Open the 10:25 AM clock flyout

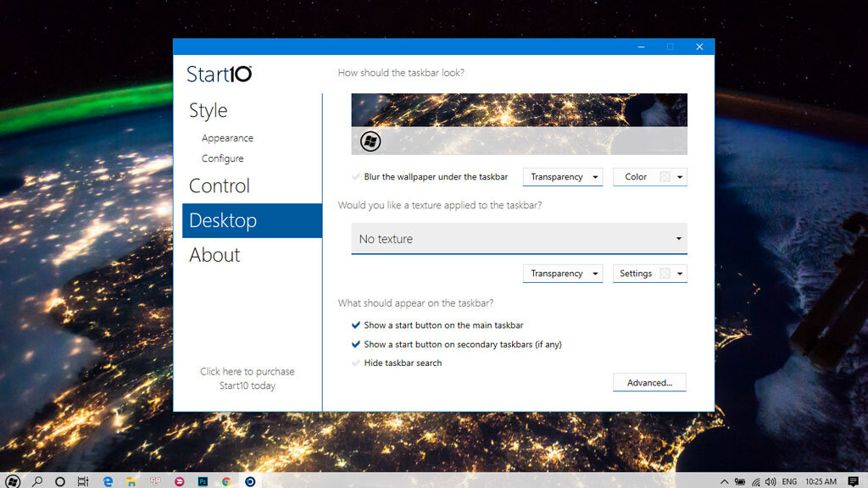click(821, 481)
